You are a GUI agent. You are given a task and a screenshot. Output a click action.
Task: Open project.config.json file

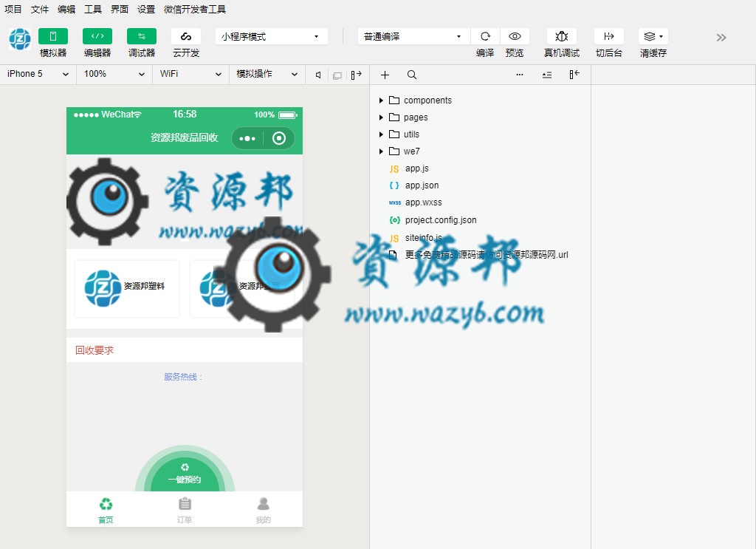441,220
